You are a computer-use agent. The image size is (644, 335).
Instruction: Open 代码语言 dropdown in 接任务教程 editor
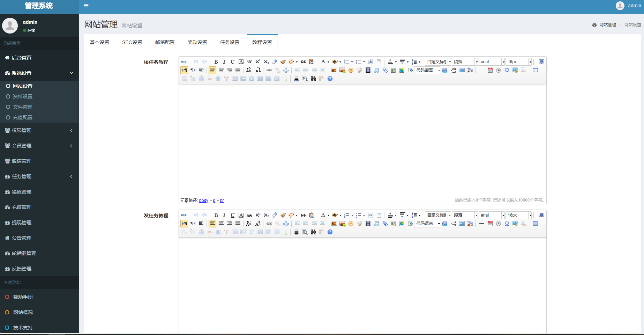pyautogui.click(x=427, y=70)
